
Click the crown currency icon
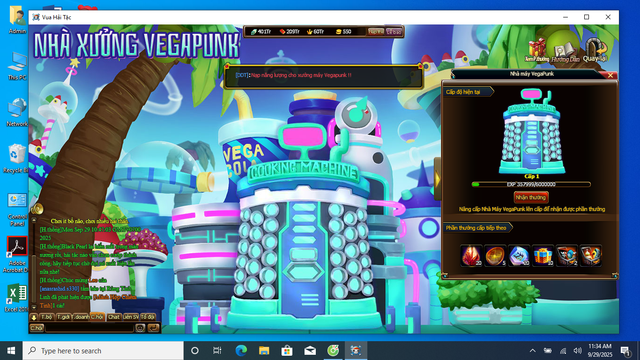pos(309,31)
